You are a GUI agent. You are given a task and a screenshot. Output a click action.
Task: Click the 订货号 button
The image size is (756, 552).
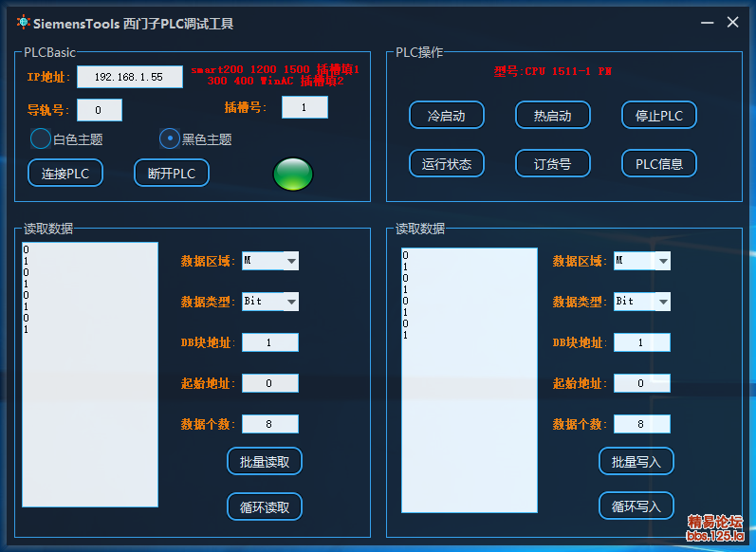[x=553, y=163]
